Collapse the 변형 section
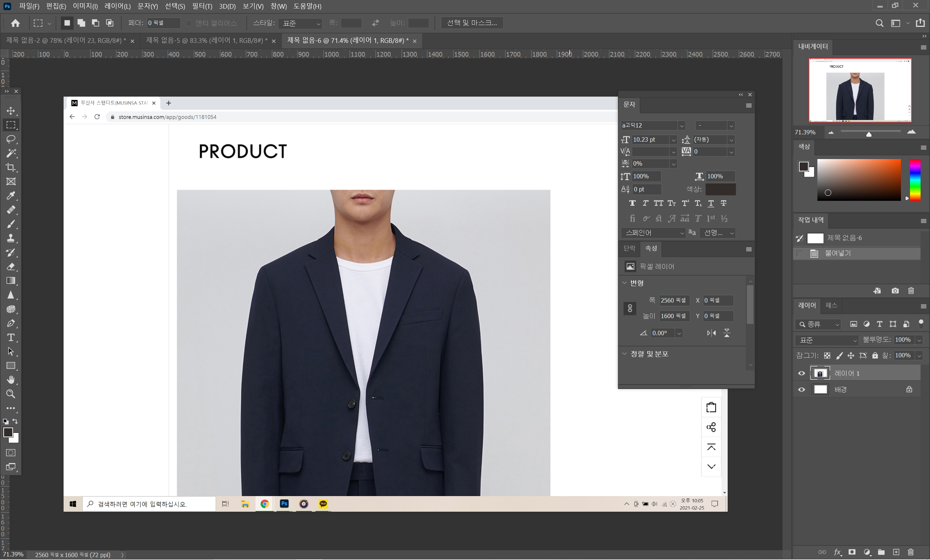Viewport: 930px width, 560px height. (x=624, y=283)
